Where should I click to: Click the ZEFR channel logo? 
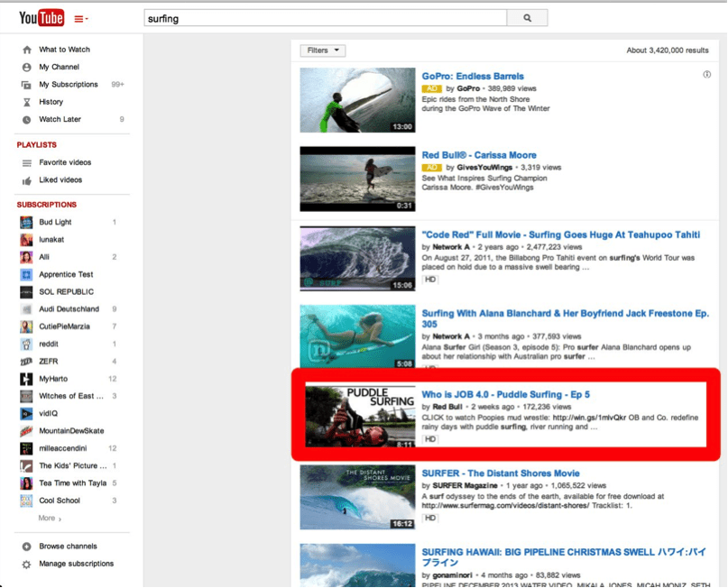[26, 362]
